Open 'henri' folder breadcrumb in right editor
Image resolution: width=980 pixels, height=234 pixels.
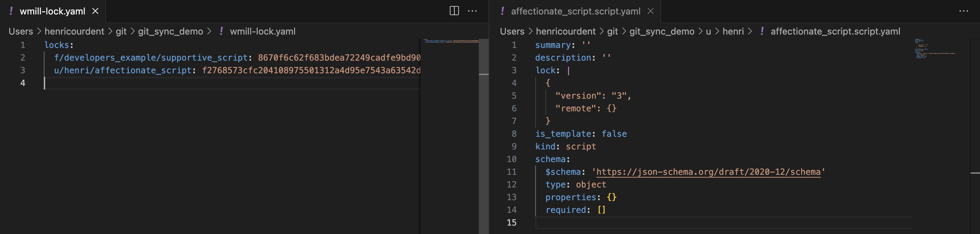(733, 31)
